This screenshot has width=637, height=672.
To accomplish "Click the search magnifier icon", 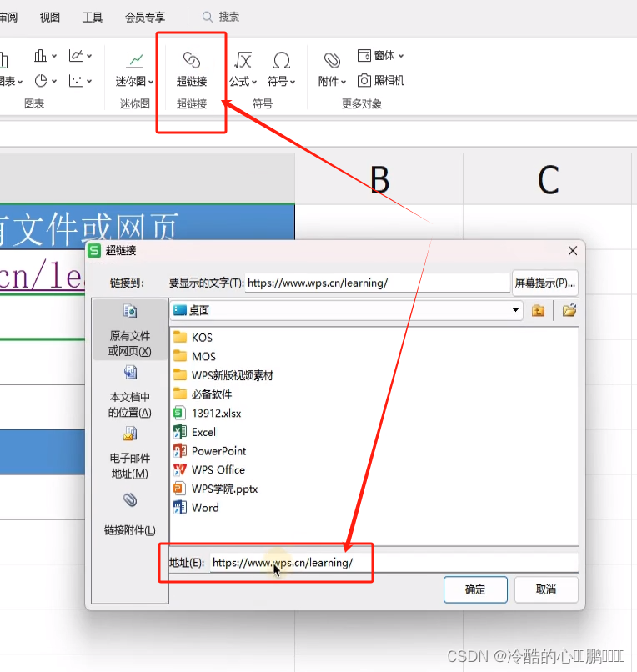I will coord(208,17).
